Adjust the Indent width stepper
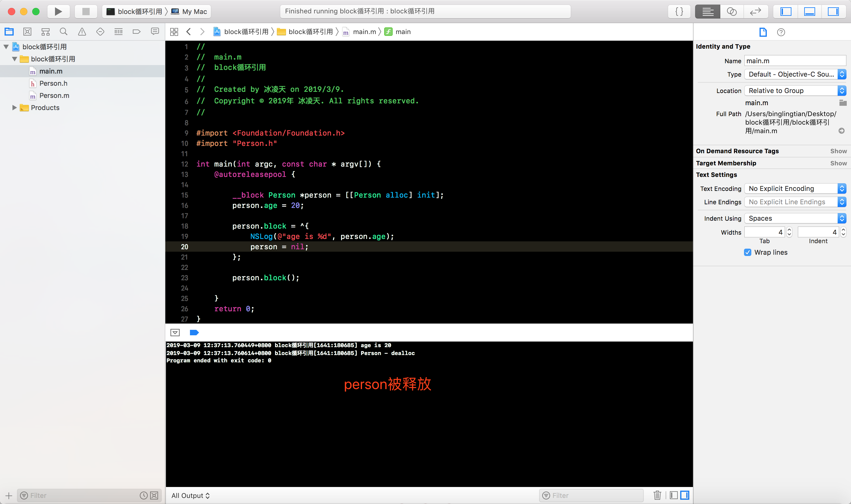 pyautogui.click(x=843, y=232)
